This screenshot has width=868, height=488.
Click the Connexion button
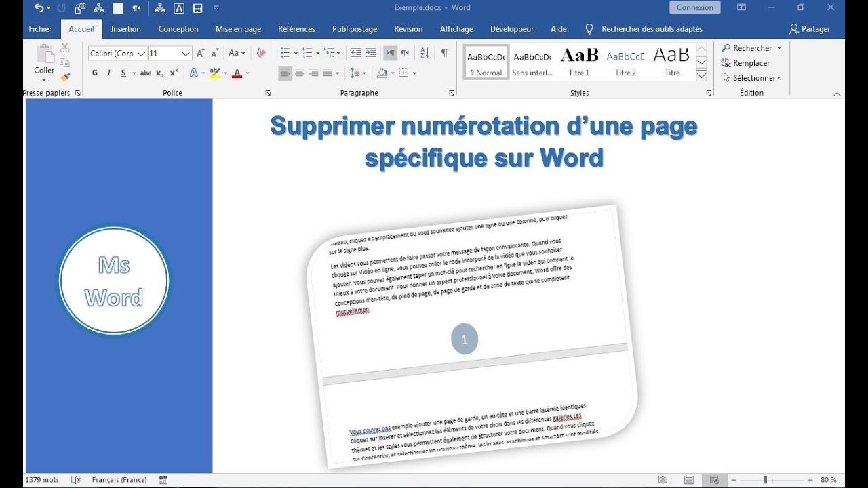tap(695, 8)
